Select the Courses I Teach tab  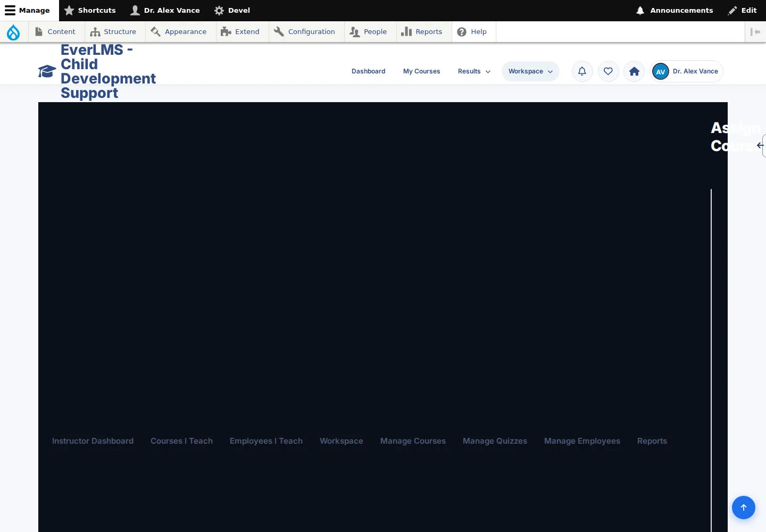tap(181, 441)
